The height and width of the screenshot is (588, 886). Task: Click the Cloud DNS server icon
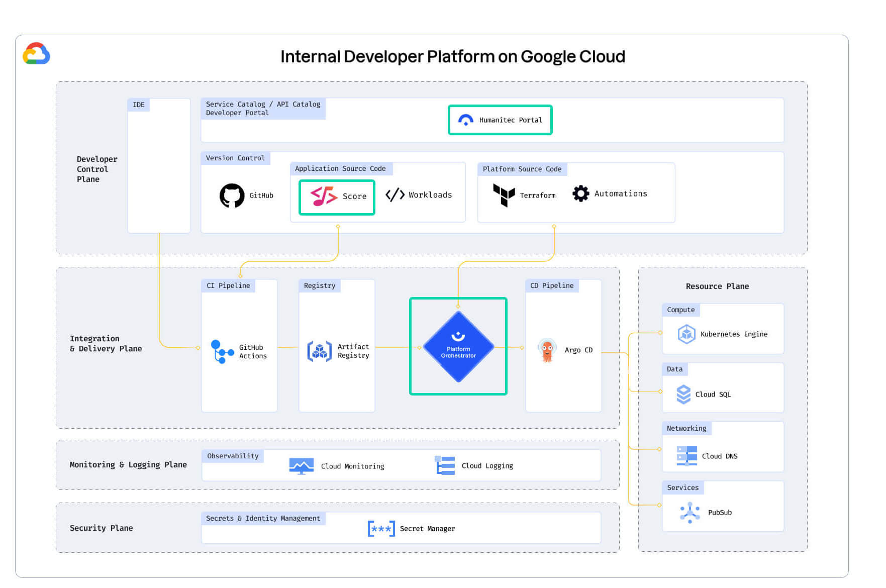tap(686, 456)
